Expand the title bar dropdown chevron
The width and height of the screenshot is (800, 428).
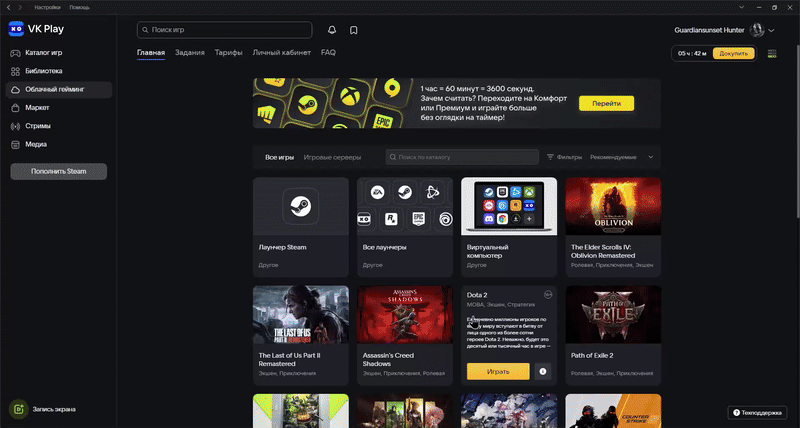click(x=742, y=8)
